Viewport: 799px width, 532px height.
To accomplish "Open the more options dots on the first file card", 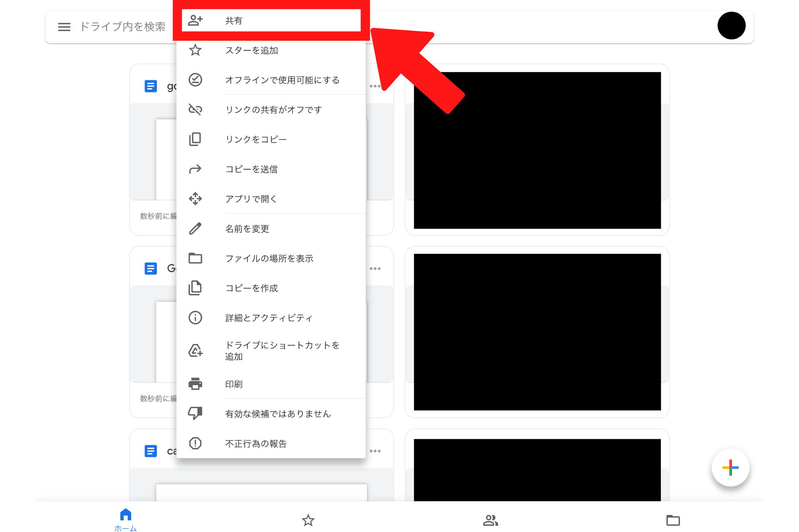I will [375, 86].
